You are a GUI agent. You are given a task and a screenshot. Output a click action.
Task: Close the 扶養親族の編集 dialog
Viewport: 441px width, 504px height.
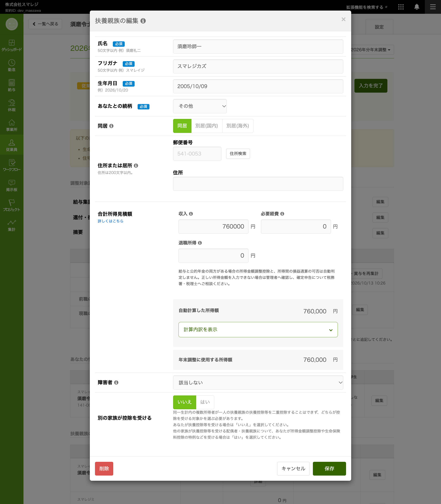click(x=343, y=19)
